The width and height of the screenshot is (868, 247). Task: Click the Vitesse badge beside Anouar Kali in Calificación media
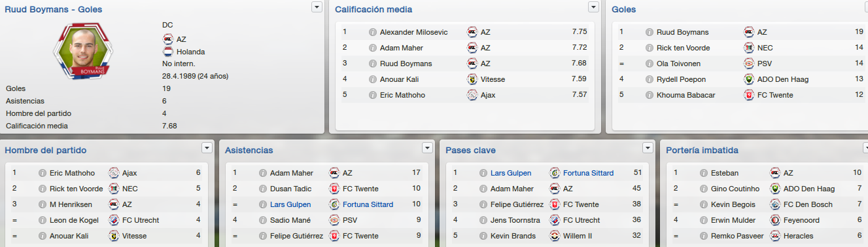(472, 79)
